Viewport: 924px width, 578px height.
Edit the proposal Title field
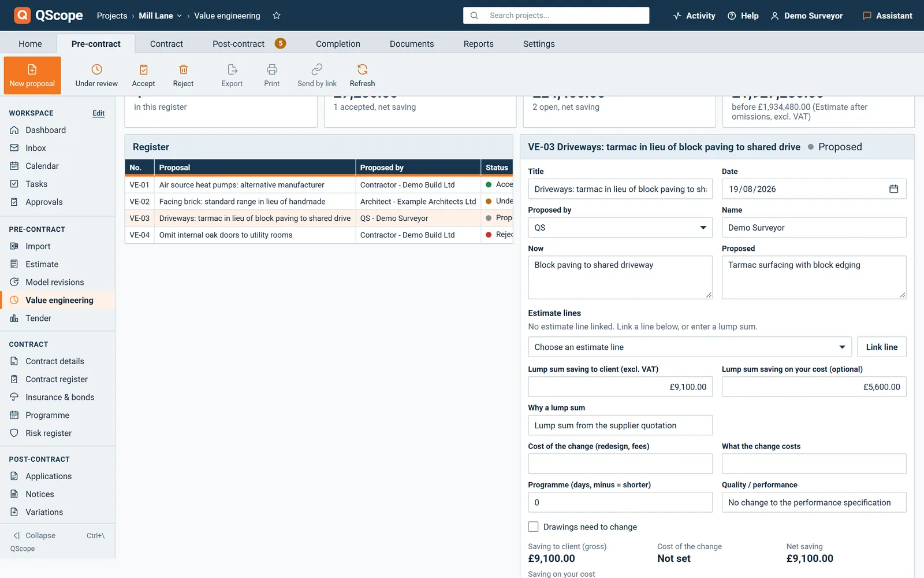coord(620,189)
